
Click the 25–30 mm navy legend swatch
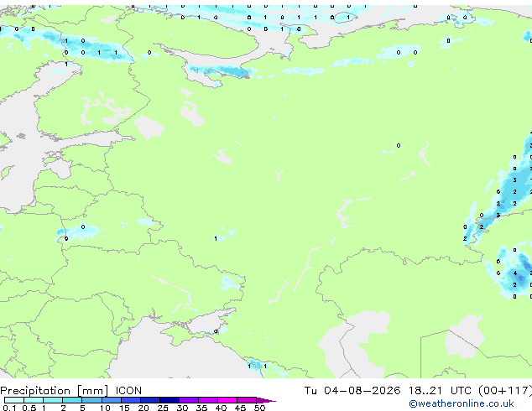coord(170,400)
